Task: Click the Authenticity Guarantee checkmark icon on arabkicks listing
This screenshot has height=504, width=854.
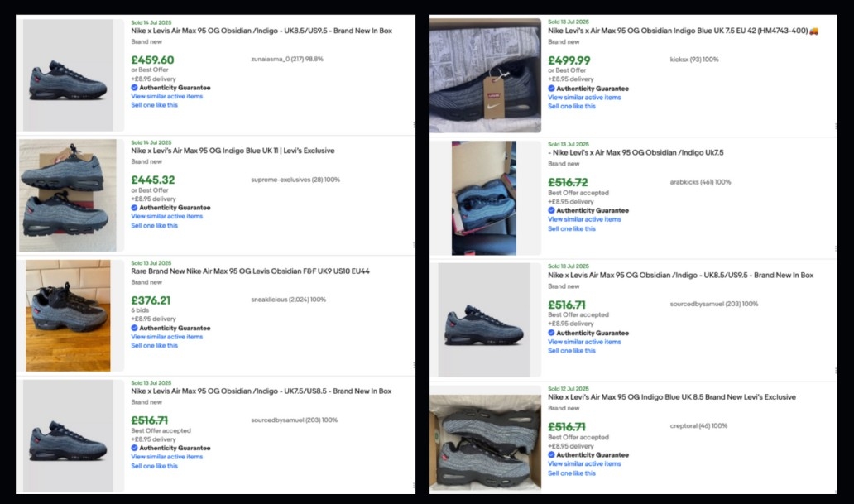Action: [552, 210]
